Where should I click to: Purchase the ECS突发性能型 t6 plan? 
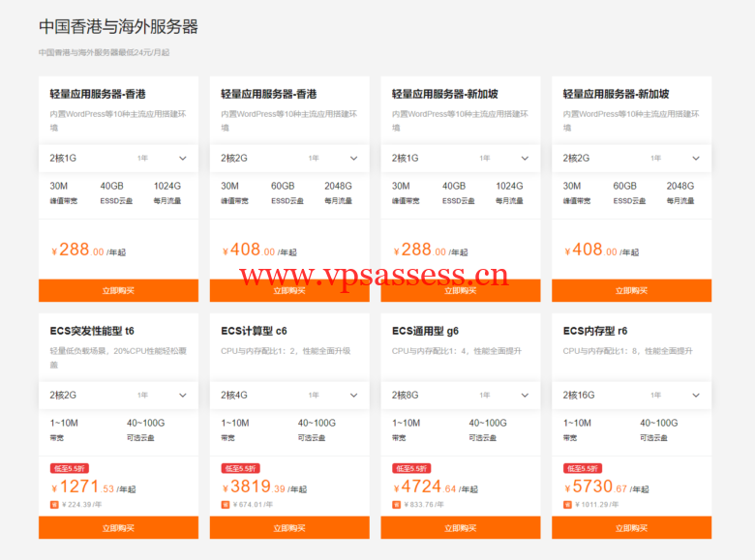[118, 528]
